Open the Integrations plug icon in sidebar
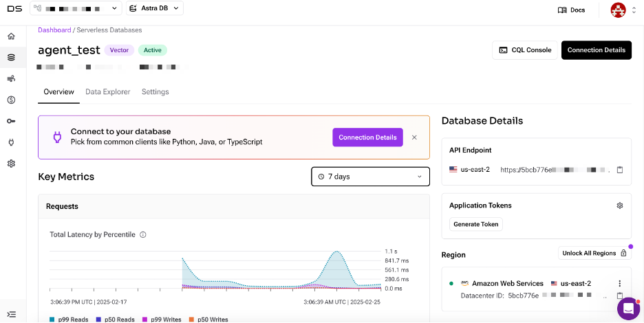Viewport: 644px width, 323px height. click(12, 142)
